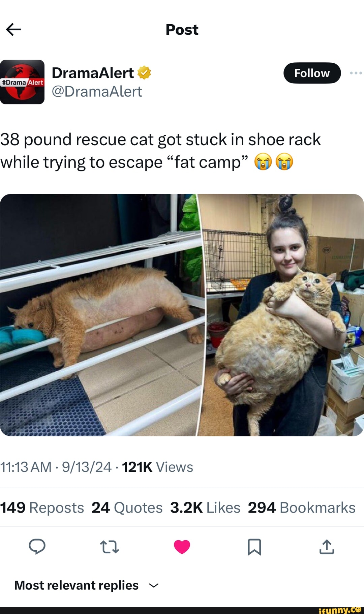Click the DramaAlert profile avatar

coord(22,82)
